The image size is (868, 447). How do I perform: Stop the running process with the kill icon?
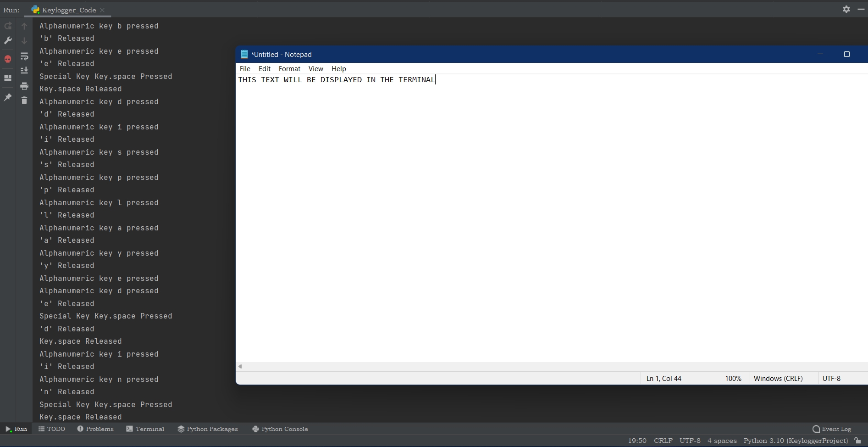[7, 59]
